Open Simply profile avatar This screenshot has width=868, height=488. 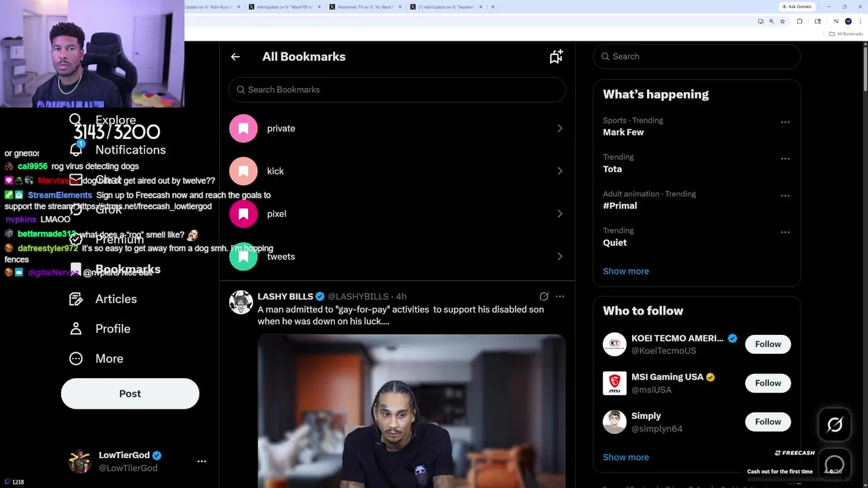point(614,422)
